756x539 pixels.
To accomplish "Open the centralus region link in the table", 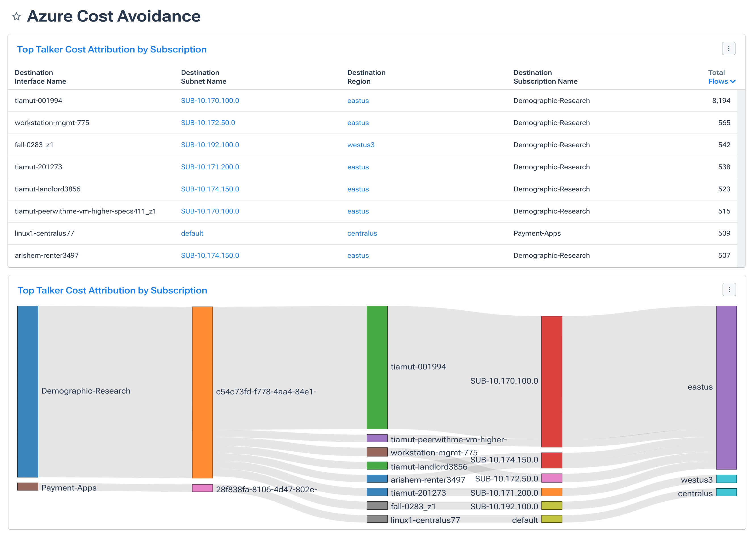I will tap(362, 233).
